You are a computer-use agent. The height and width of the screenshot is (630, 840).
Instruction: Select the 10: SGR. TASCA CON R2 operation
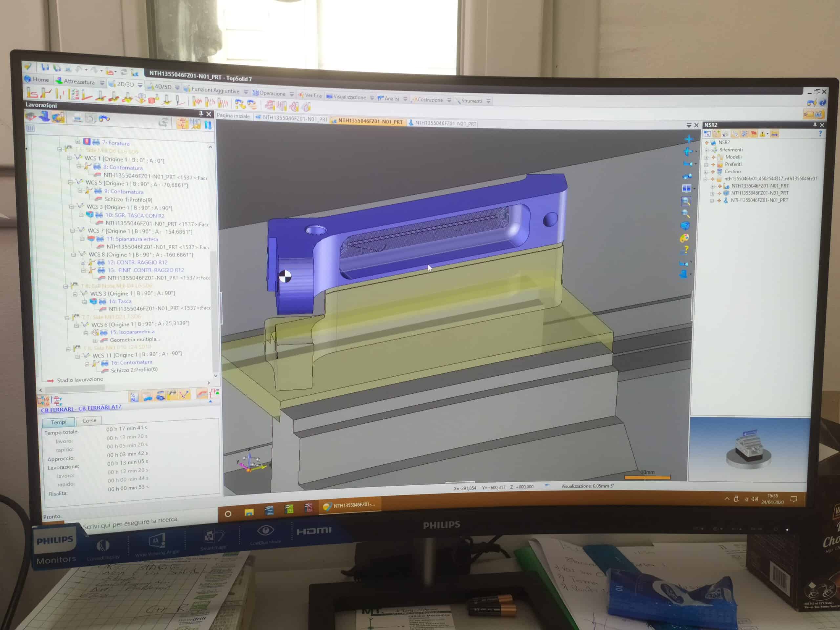[x=135, y=215]
